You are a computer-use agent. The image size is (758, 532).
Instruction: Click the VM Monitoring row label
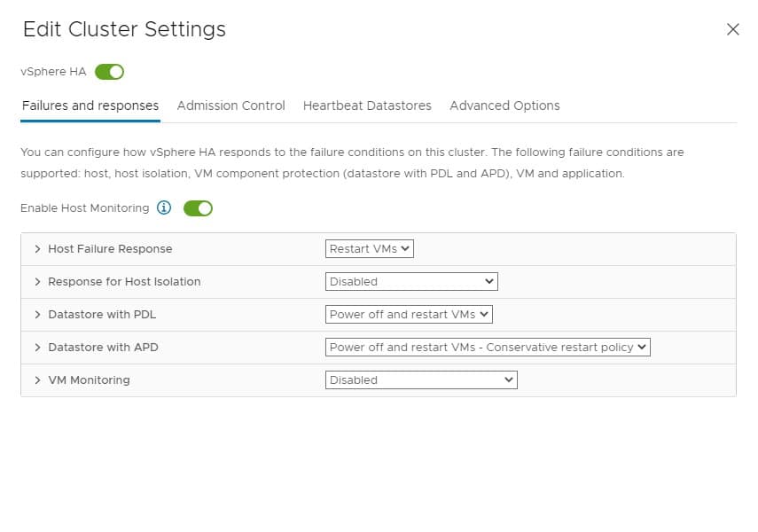coord(89,380)
